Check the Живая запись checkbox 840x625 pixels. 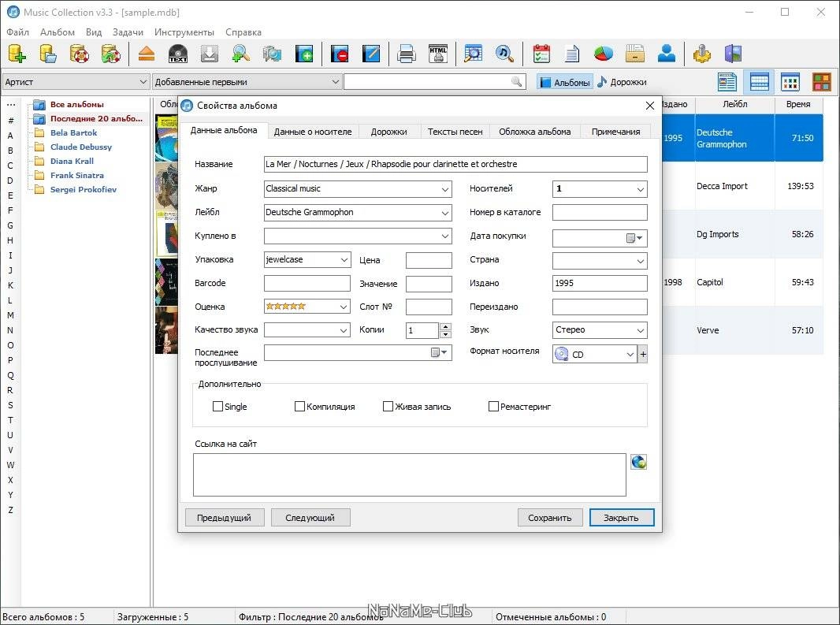pos(388,407)
